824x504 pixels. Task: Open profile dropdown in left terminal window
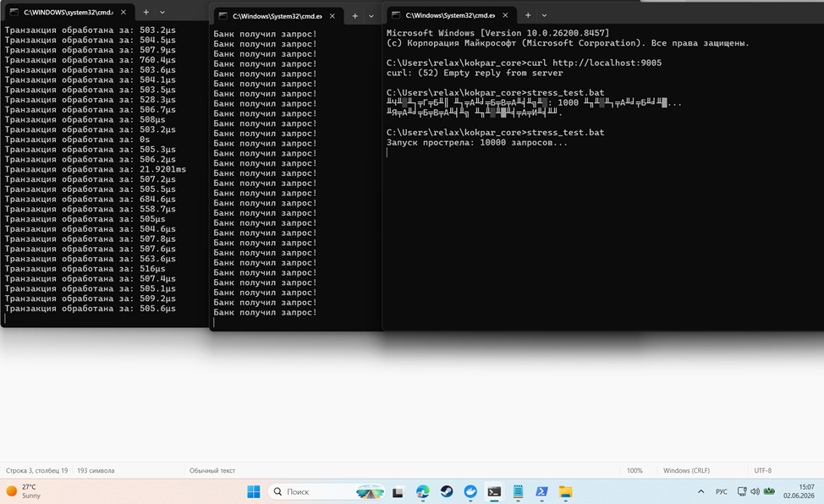pos(162,12)
